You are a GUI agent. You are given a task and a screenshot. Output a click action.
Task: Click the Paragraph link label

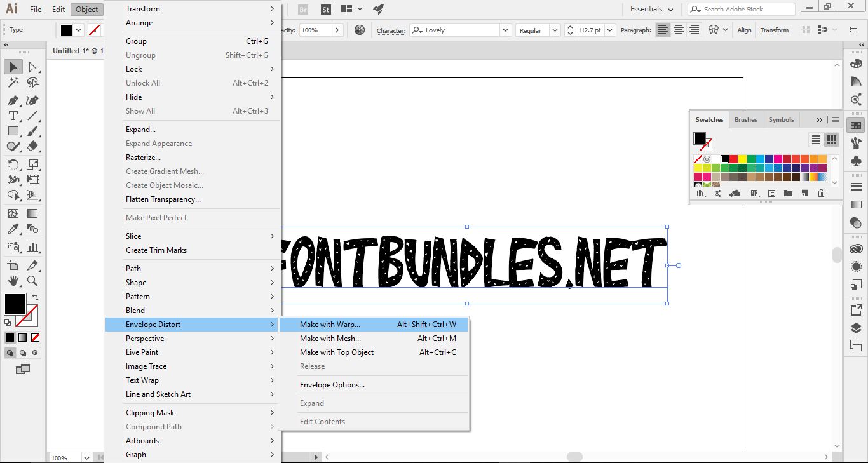click(635, 30)
